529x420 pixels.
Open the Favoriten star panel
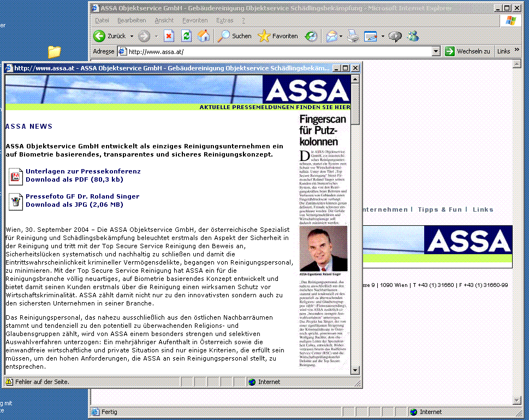[x=278, y=36]
